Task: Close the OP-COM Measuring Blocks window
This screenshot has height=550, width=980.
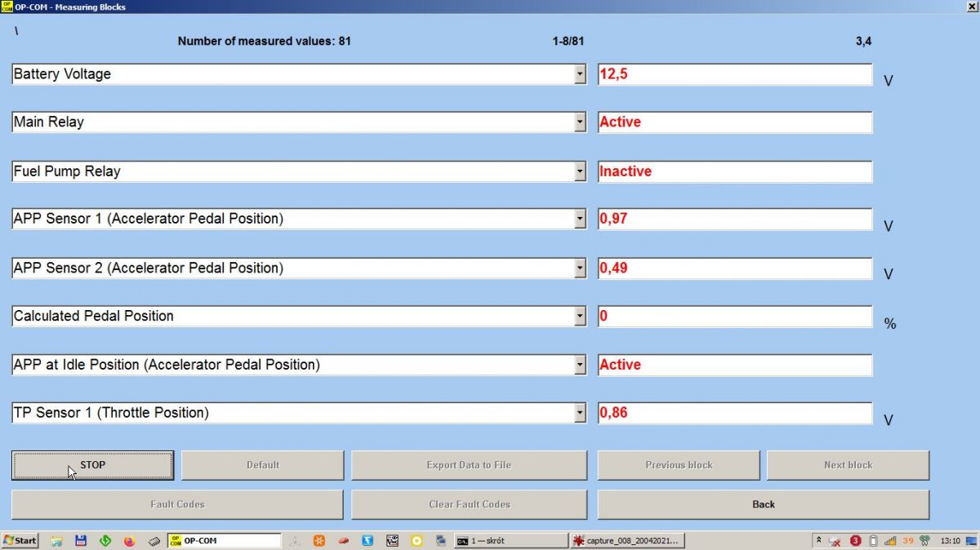Action: (x=971, y=7)
